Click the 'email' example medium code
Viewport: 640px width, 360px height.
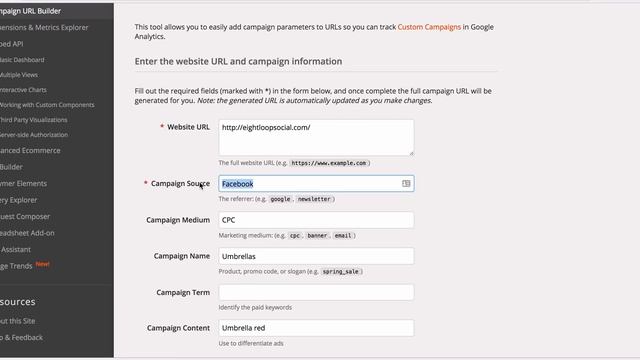pyautogui.click(x=343, y=236)
